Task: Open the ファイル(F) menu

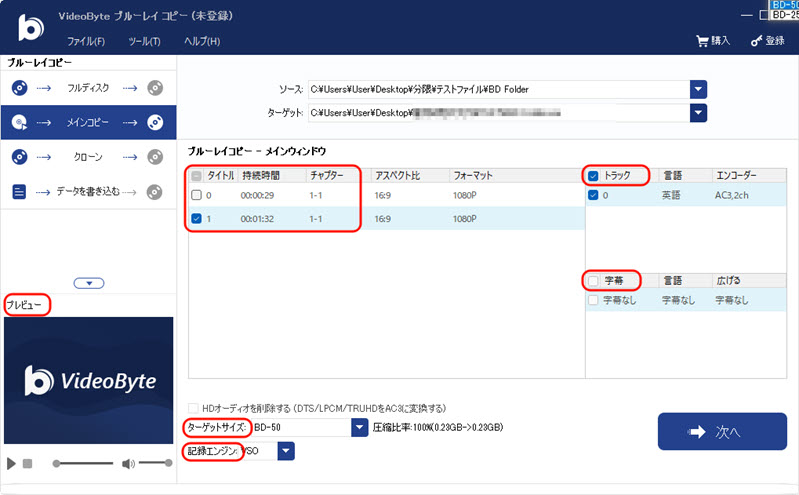Action: point(86,41)
